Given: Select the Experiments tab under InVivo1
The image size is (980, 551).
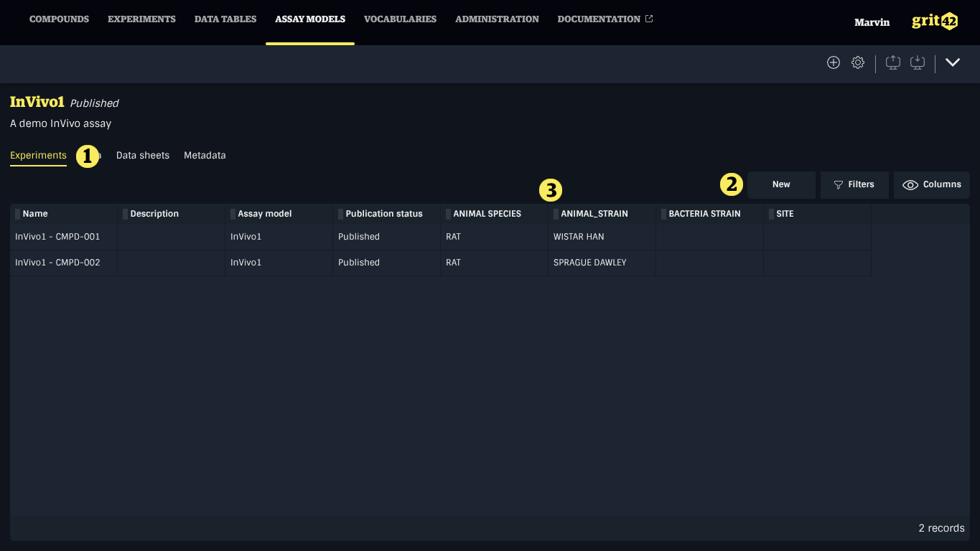Looking at the screenshot, I should coord(38,155).
